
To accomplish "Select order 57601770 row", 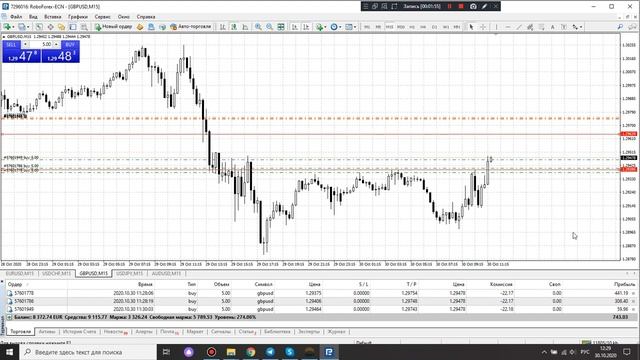I will tap(320, 293).
